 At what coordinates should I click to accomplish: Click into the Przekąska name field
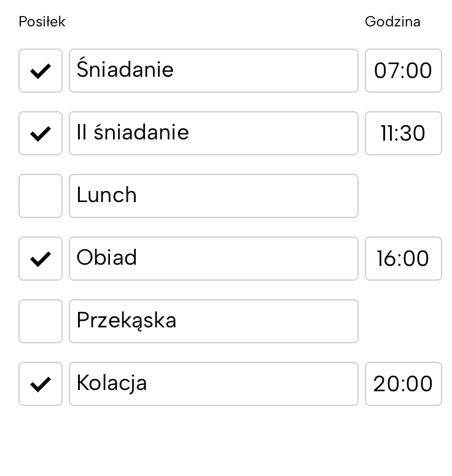tap(213, 321)
